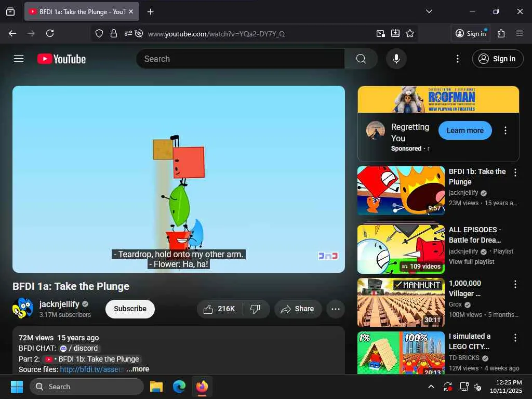Open the taskbar clock and date
Image resolution: width=532 pixels, height=399 pixels.
tap(506, 387)
